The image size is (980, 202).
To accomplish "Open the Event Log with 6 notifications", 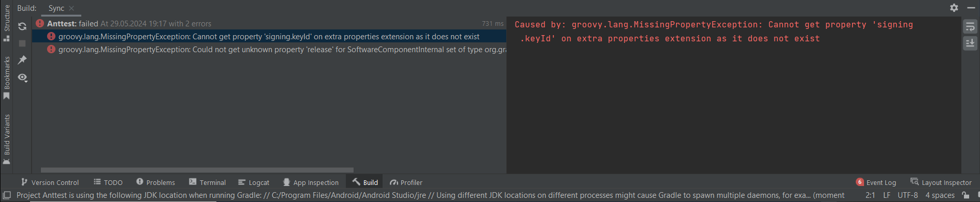I will click(x=876, y=182).
